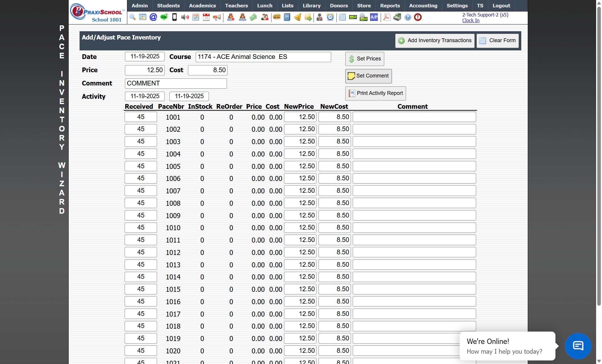The image size is (602, 364).
Task: Click Add Inventory Transactions button
Action: [435, 40]
